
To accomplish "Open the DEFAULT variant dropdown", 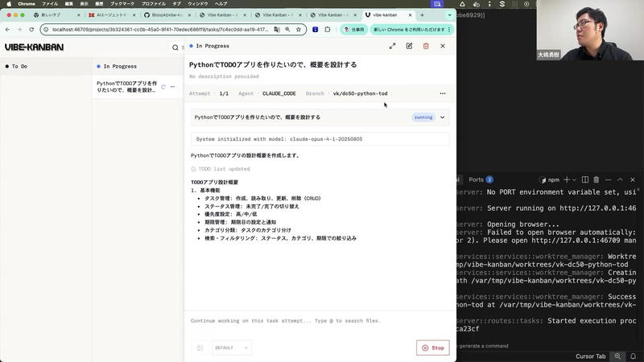I will 232,348.
